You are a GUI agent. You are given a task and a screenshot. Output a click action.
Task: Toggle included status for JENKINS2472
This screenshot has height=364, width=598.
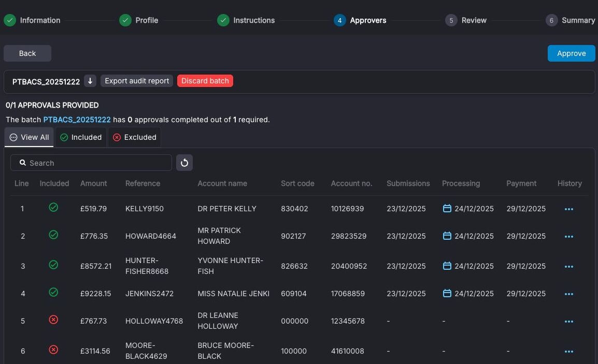pyautogui.click(x=53, y=292)
